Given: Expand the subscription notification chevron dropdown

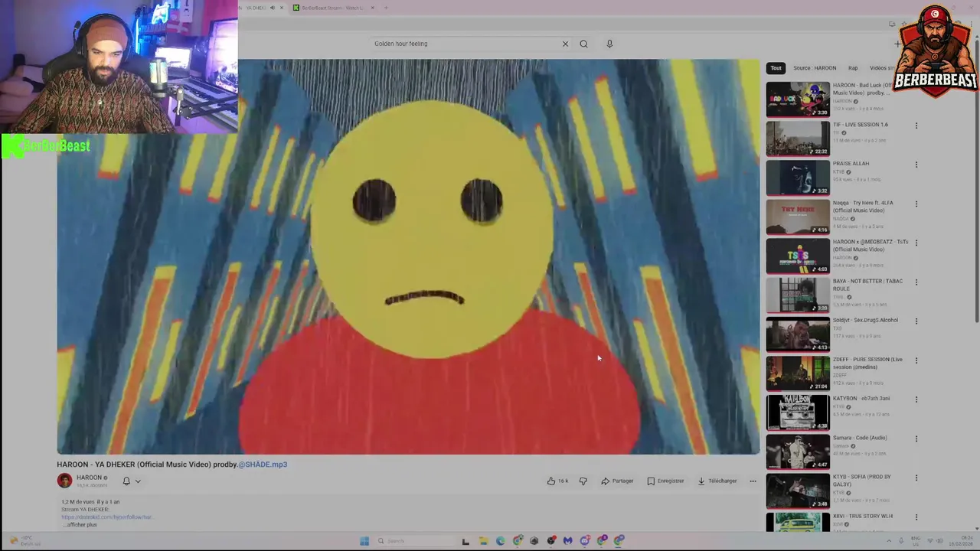Looking at the screenshot, I should pyautogui.click(x=138, y=481).
